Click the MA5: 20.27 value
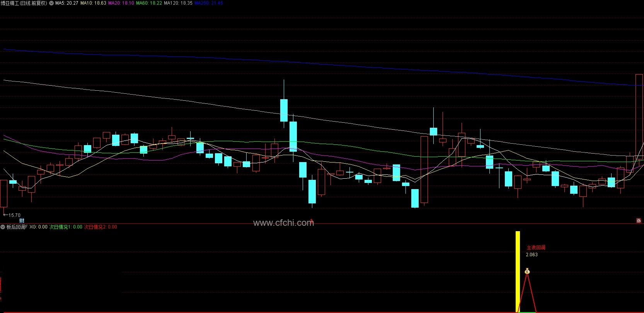The height and width of the screenshot is (313, 644). point(66,3)
